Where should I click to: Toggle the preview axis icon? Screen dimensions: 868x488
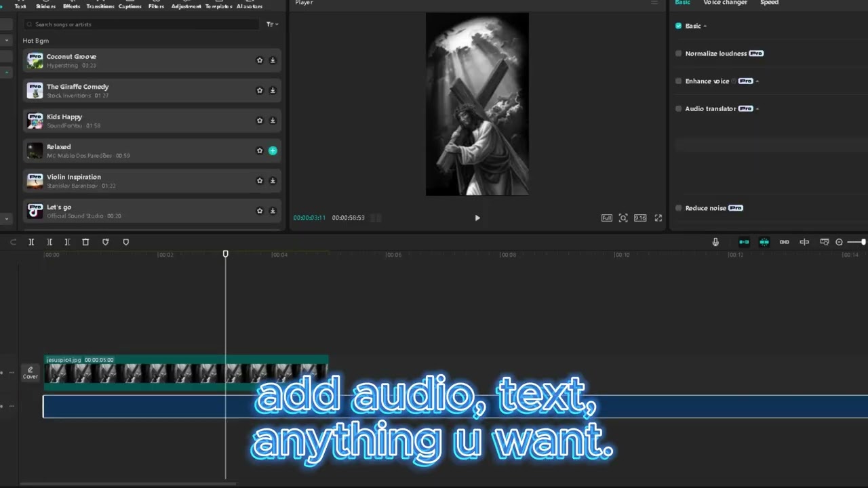click(x=804, y=242)
